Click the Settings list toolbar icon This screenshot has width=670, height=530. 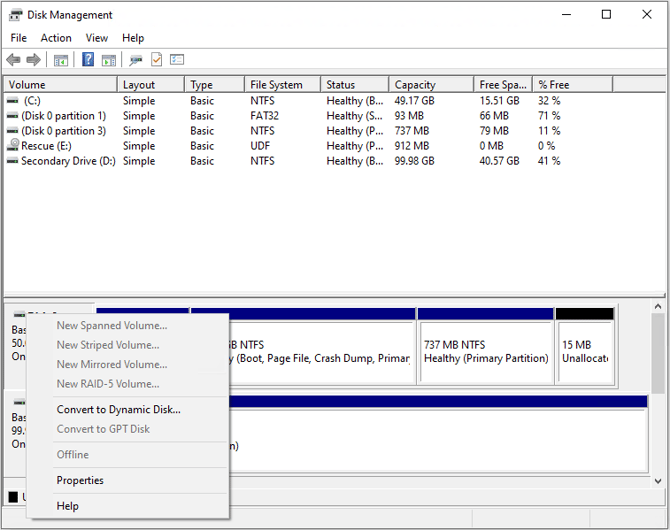(x=176, y=60)
